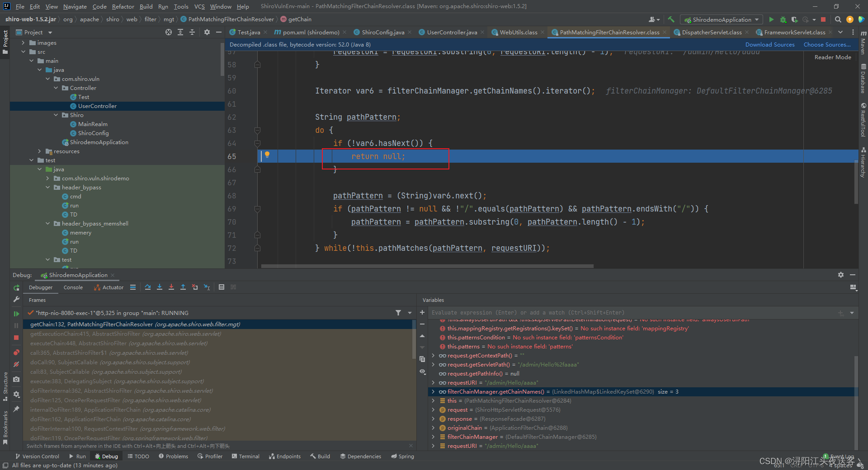Resume program in debug side toolbar

(x=16, y=314)
